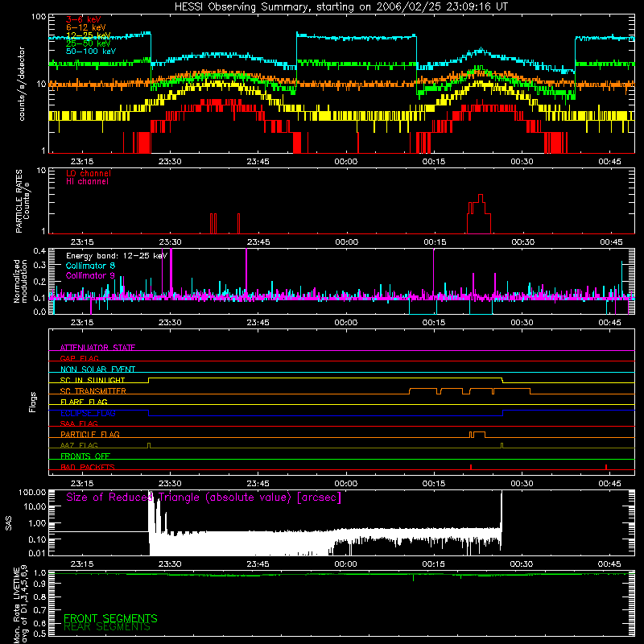Select the Collimator 9 legend entry
Image resolution: width=644 pixels, height=644 pixels.
[x=90, y=275]
